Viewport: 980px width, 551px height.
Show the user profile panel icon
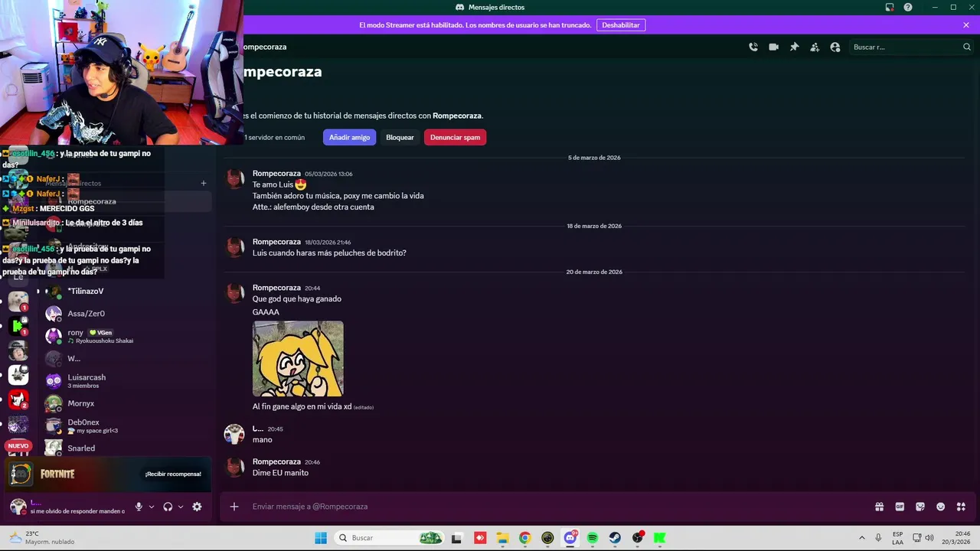point(835,47)
